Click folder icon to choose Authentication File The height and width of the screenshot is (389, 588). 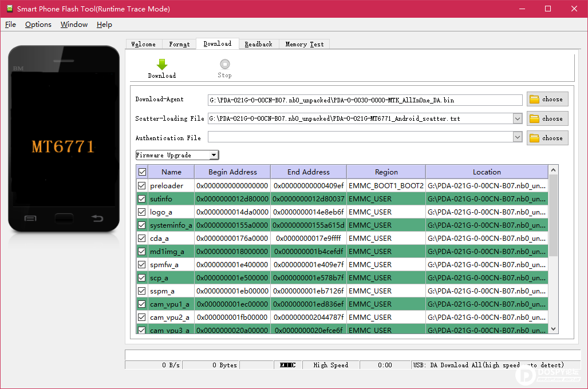pos(535,138)
